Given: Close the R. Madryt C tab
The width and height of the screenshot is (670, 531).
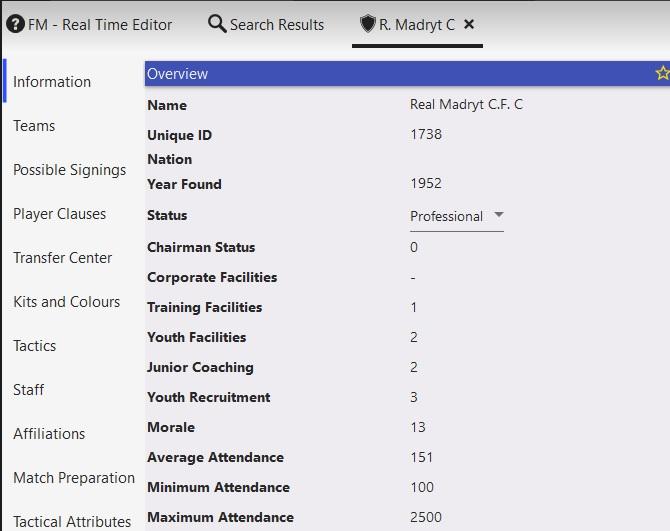Looking at the screenshot, I should pyautogui.click(x=470, y=24).
